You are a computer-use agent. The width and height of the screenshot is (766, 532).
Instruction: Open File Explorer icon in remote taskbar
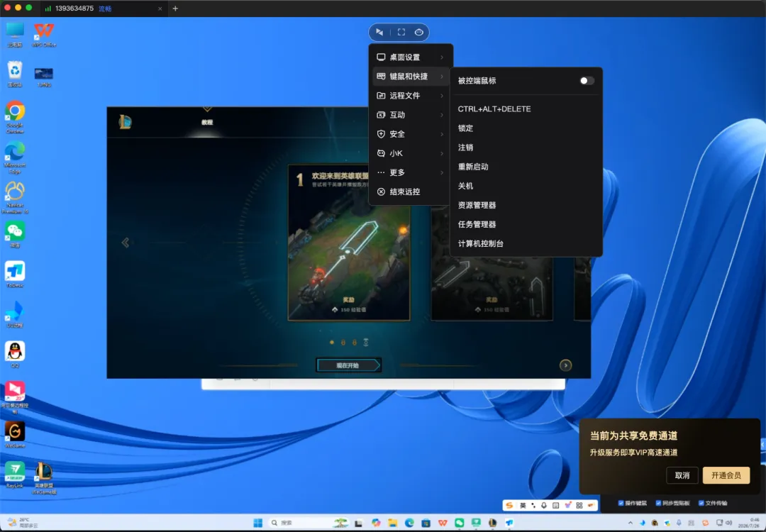coord(392,523)
